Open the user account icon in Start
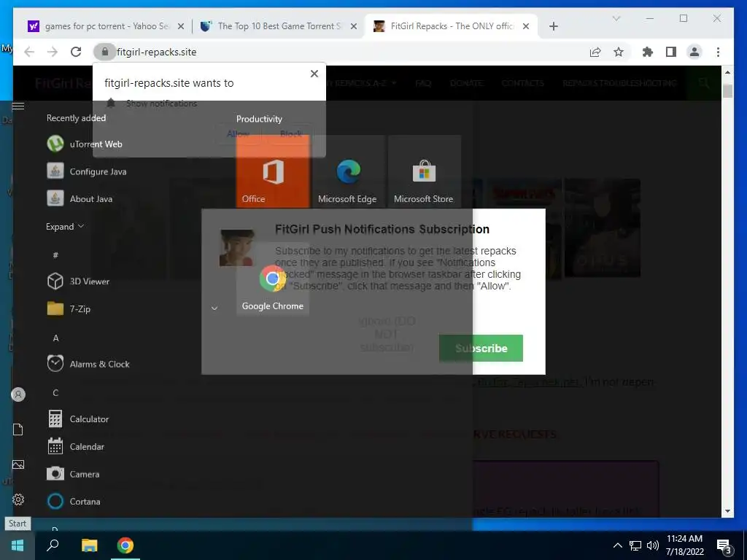747x560 pixels. (18, 394)
